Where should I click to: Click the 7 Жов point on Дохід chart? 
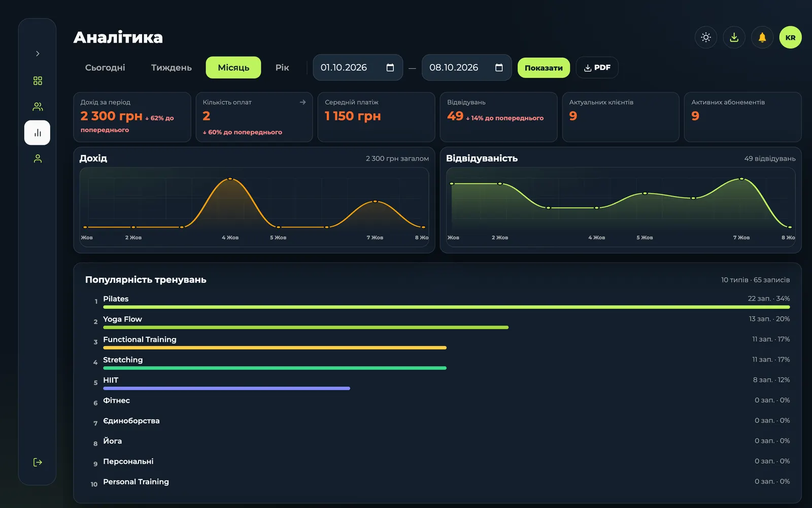click(x=375, y=202)
